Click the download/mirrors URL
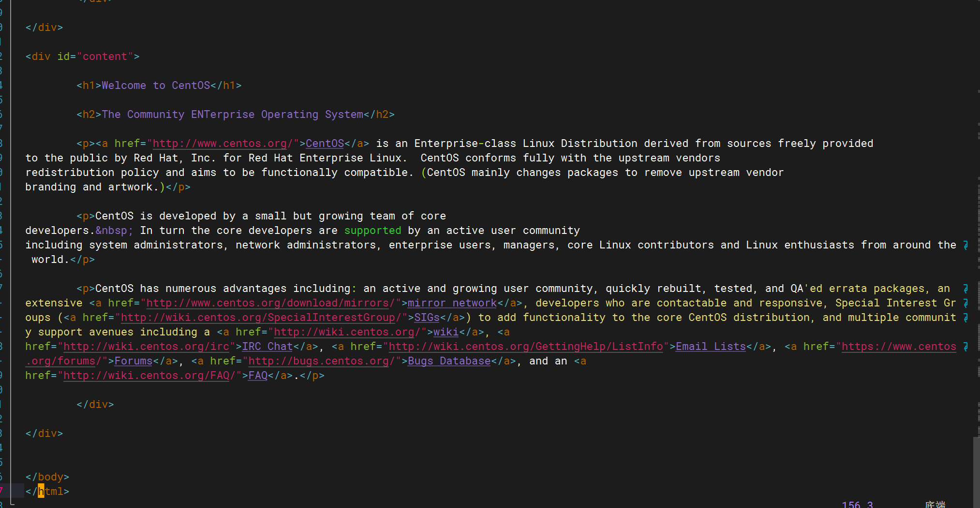980x508 pixels. click(271, 303)
